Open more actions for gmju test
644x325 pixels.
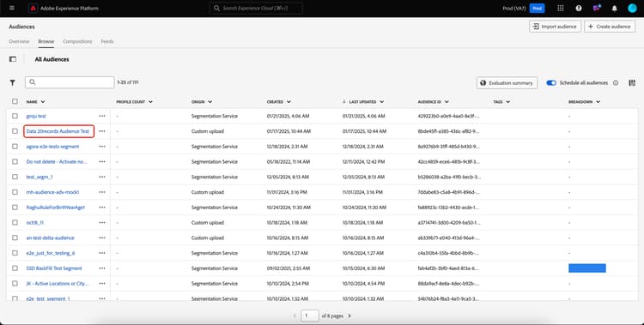point(102,116)
